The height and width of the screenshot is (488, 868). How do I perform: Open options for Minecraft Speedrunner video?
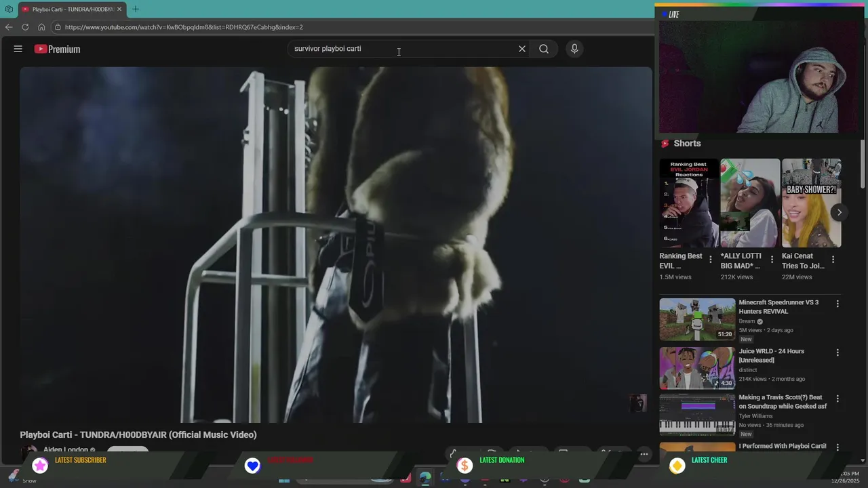837,304
